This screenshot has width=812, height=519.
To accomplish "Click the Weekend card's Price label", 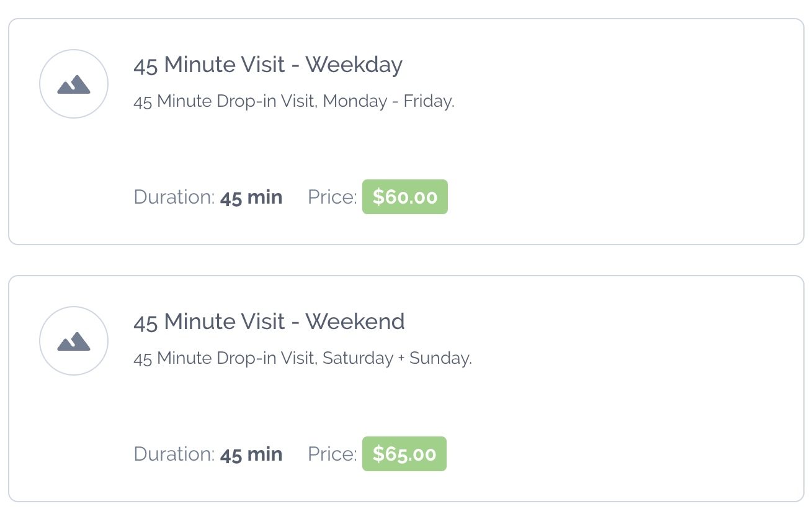I will point(332,454).
